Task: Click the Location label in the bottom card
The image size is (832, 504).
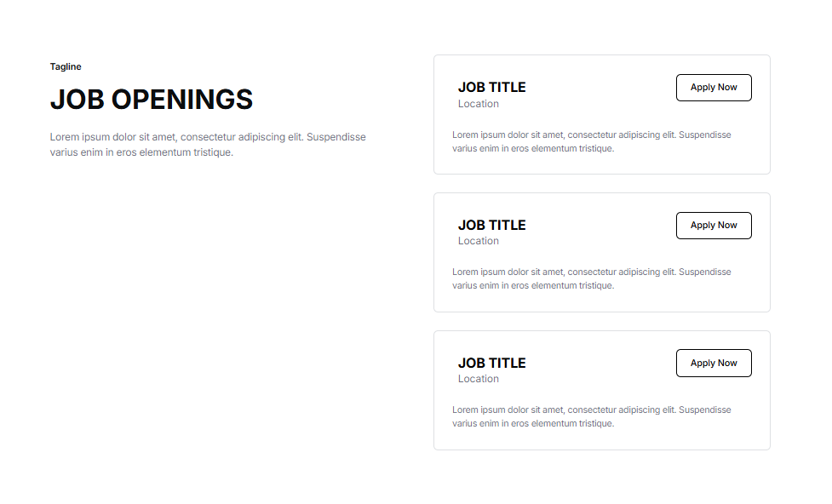Action: click(x=479, y=379)
